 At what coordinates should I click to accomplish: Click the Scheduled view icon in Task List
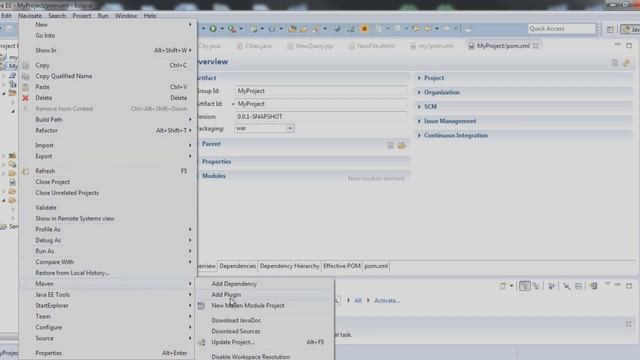tap(536, 286)
